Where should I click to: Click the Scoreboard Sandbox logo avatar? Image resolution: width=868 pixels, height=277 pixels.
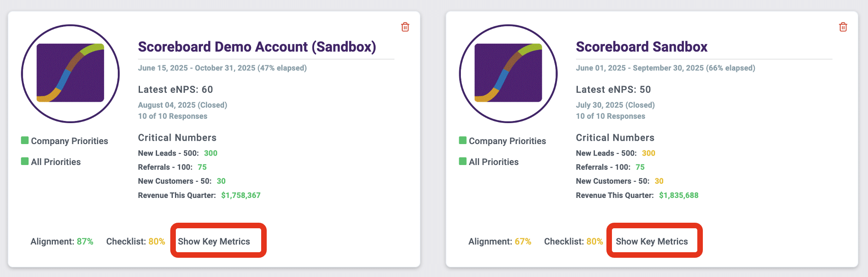tap(508, 74)
